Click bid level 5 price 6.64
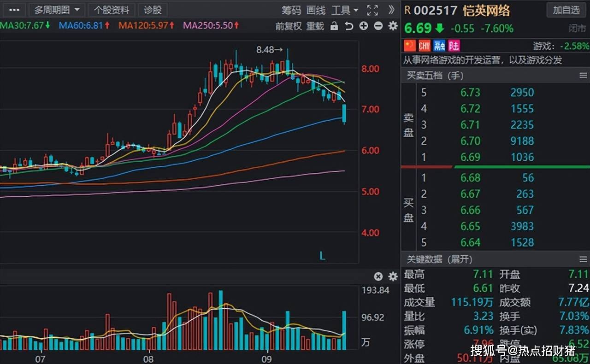 coord(470,242)
